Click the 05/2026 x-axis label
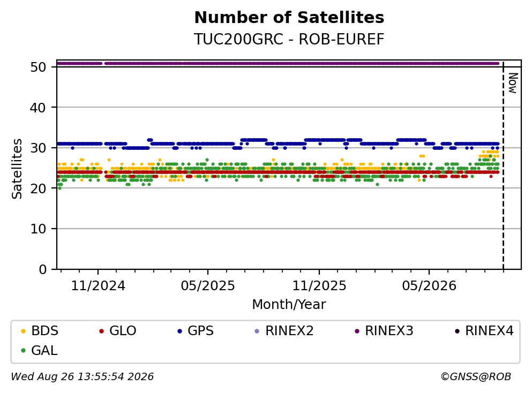The height and width of the screenshot is (393, 532). pyautogui.click(x=429, y=286)
